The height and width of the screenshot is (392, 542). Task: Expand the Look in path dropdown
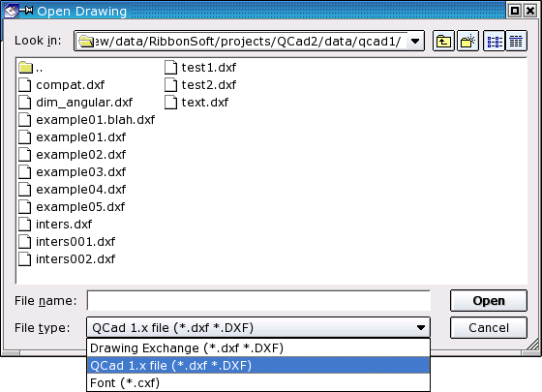(415, 41)
